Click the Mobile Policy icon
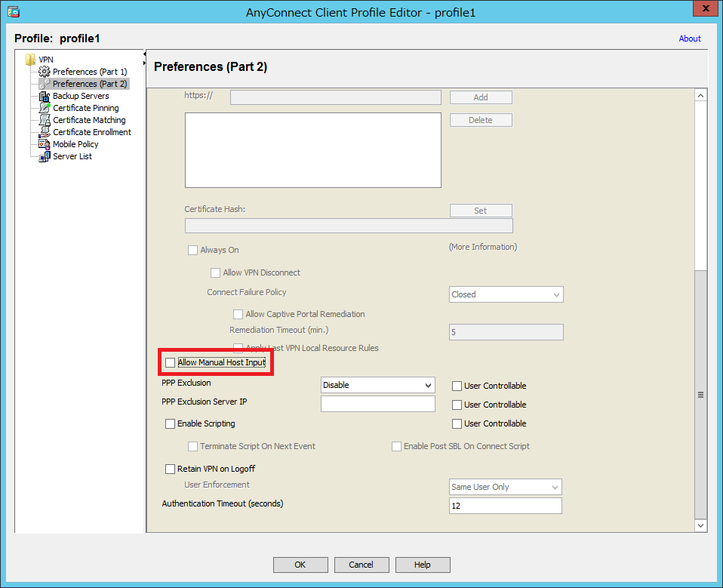The height and width of the screenshot is (588, 723). 45,144
